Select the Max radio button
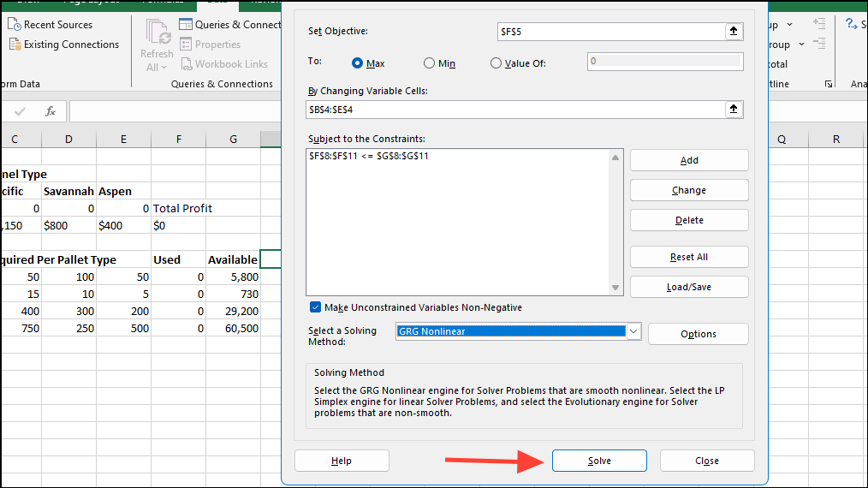Viewport: 868px width, 488px height. tap(358, 63)
